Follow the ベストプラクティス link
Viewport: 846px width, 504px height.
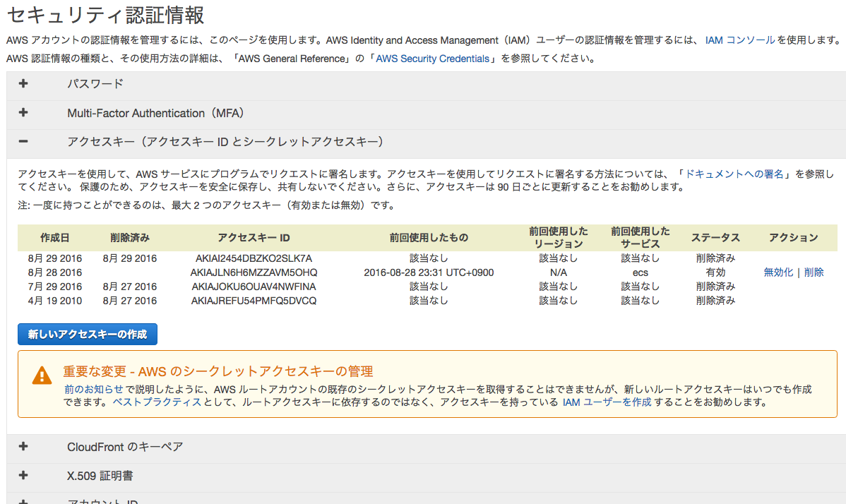coord(157,402)
